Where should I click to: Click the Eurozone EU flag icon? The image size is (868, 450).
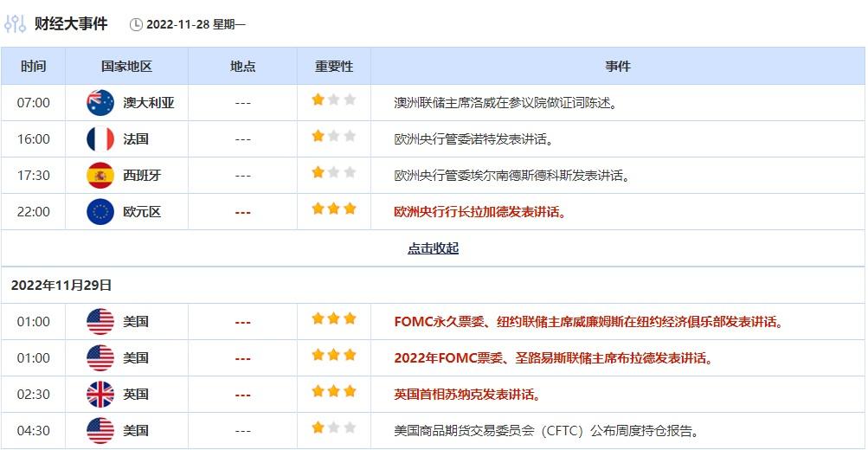pos(100,212)
